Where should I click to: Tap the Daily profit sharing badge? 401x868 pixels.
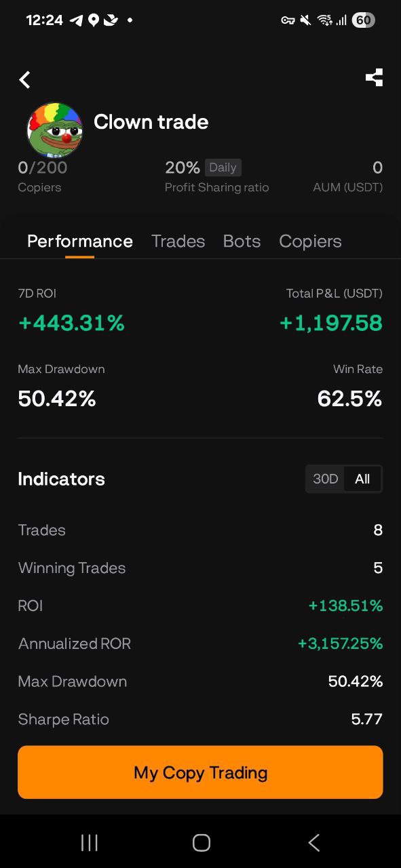point(223,167)
